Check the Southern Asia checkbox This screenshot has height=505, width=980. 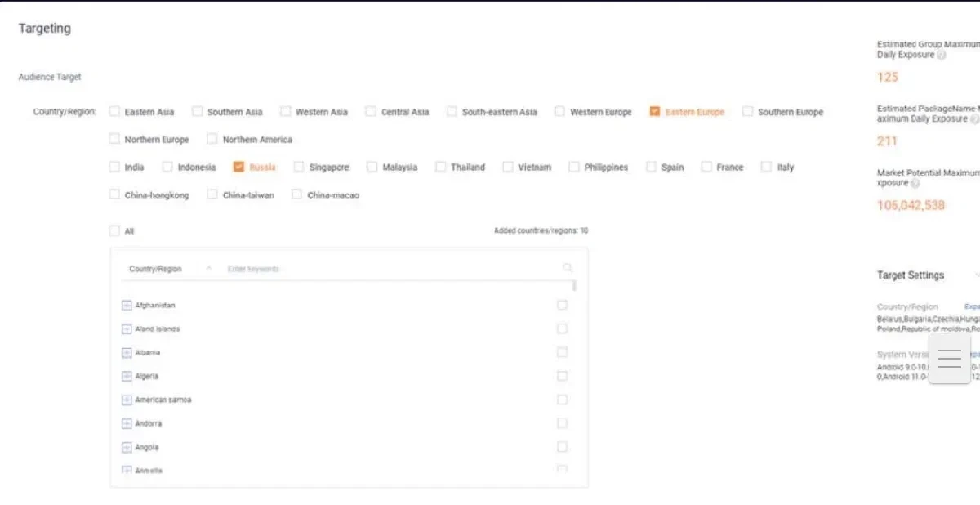point(197,112)
